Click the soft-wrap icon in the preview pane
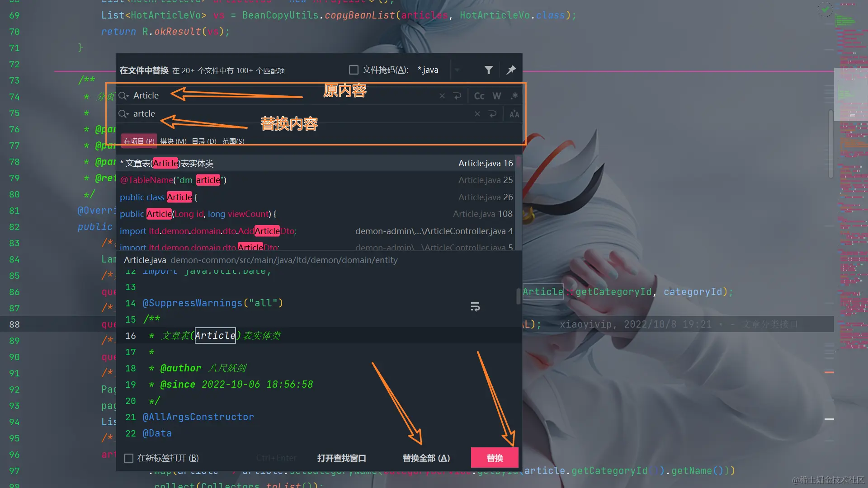Viewport: 868px width, 488px height. click(475, 307)
